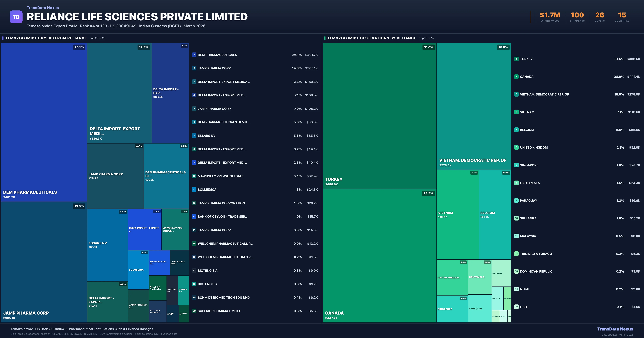Click rank badge 20 beside SUPERIOR PHARMA LIMITED
This screenshot has width=644, height=338.
(x=194, y=311)
